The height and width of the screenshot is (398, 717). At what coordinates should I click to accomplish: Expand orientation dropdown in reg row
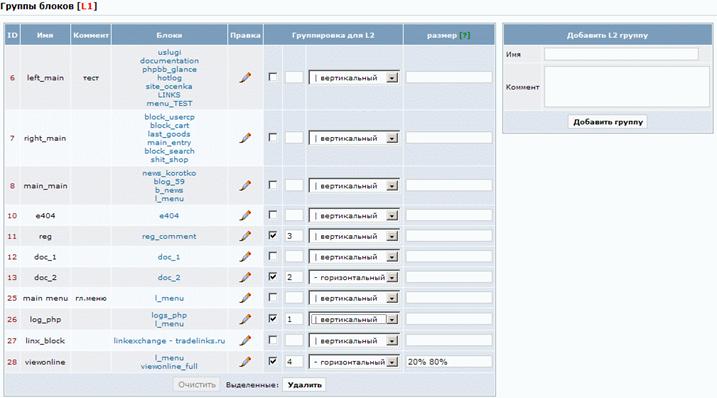click(x=354, y=237)
